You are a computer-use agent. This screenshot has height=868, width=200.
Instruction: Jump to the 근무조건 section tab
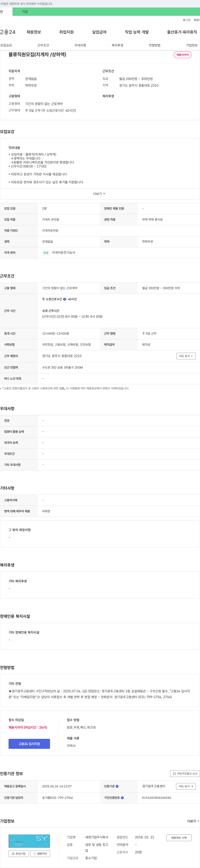(43, 45)
